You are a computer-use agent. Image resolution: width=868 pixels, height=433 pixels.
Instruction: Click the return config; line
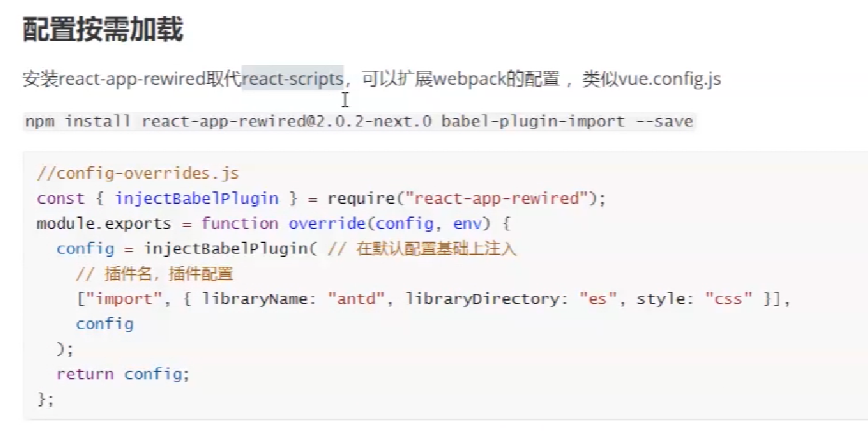(123, 374)
